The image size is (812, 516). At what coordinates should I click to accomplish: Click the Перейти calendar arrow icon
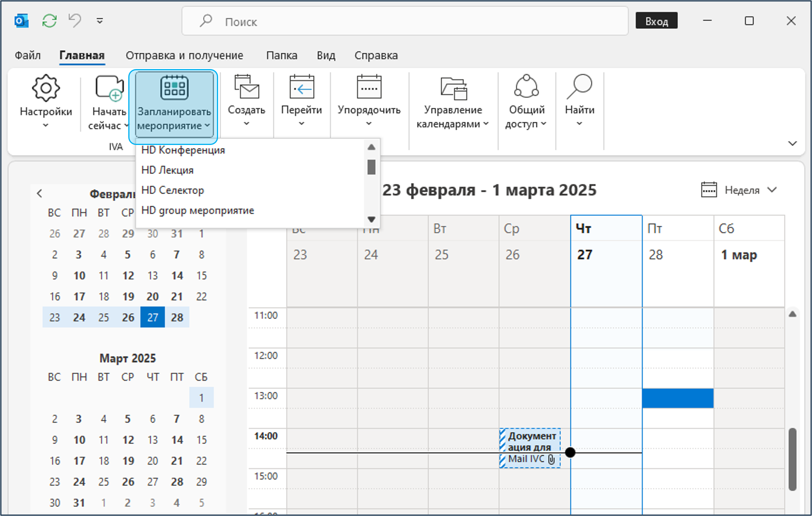pos(301,87)
